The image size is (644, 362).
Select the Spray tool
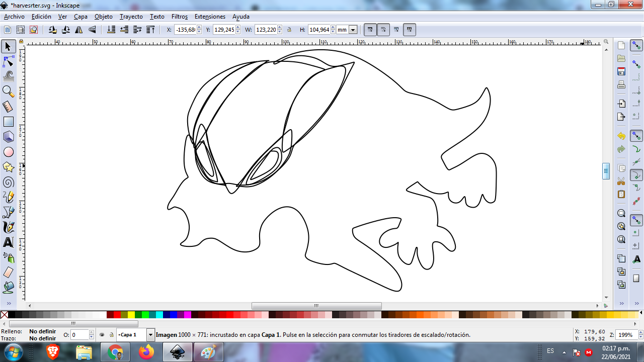[8, 257]
